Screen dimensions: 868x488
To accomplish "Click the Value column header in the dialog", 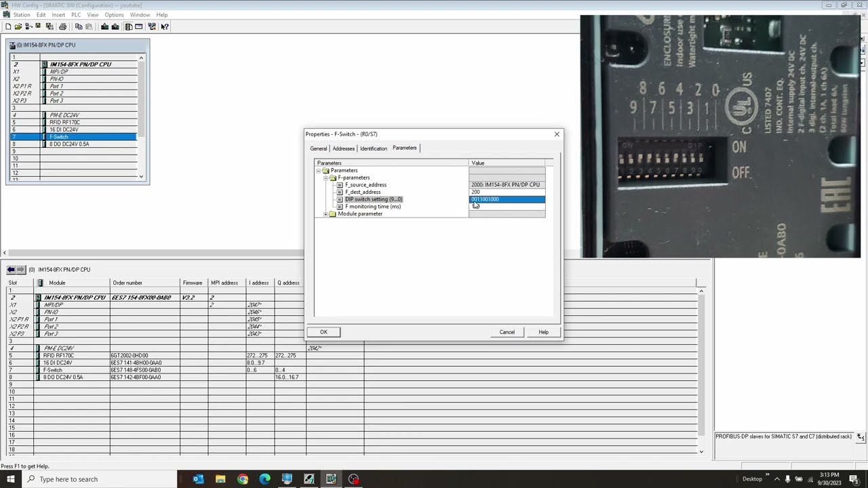I will pyautogui.click(x=507, y=163).
